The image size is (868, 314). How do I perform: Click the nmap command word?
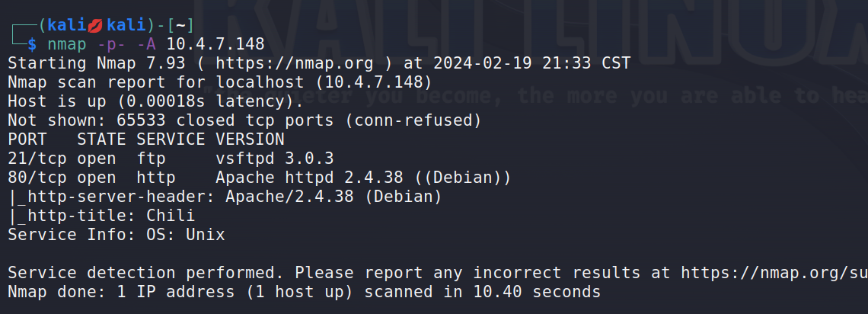(66, 44)
